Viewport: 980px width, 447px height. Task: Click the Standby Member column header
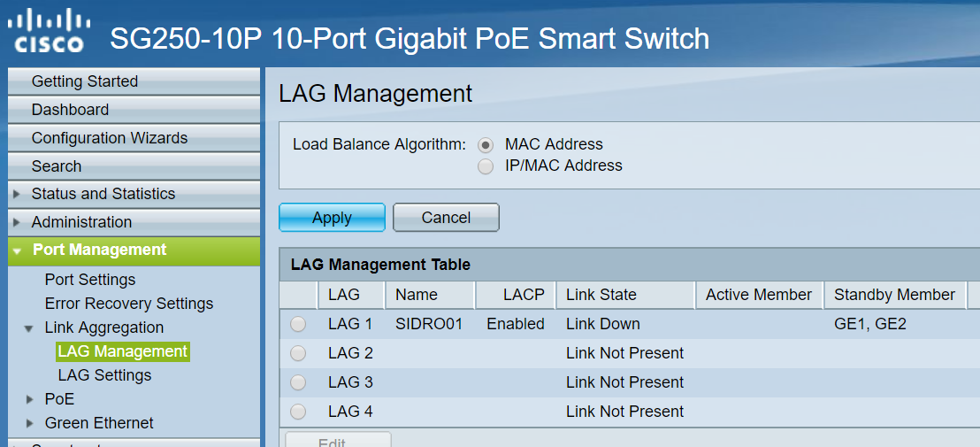tap(895, 295)
